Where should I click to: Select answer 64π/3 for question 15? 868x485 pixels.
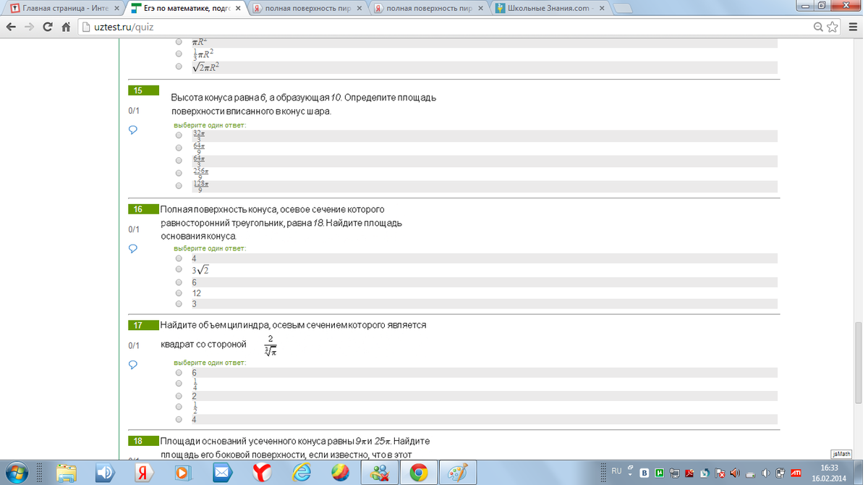[x=179, y=161]
